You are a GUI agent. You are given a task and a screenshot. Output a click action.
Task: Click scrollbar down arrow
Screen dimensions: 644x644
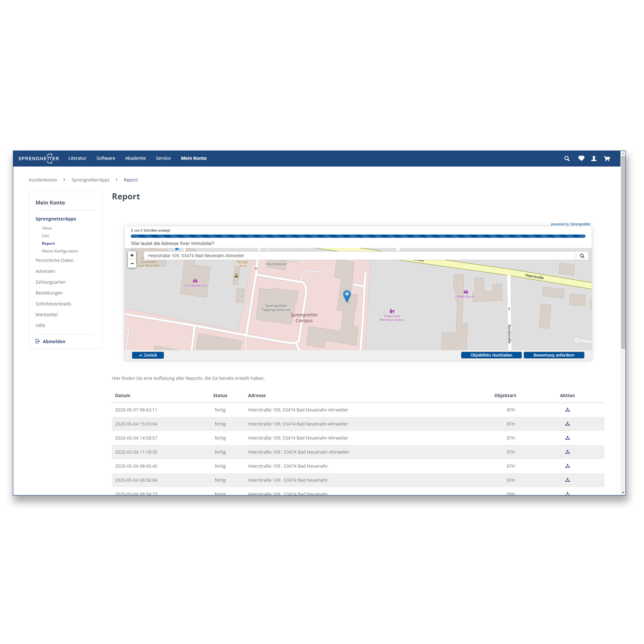pos(623,493)
